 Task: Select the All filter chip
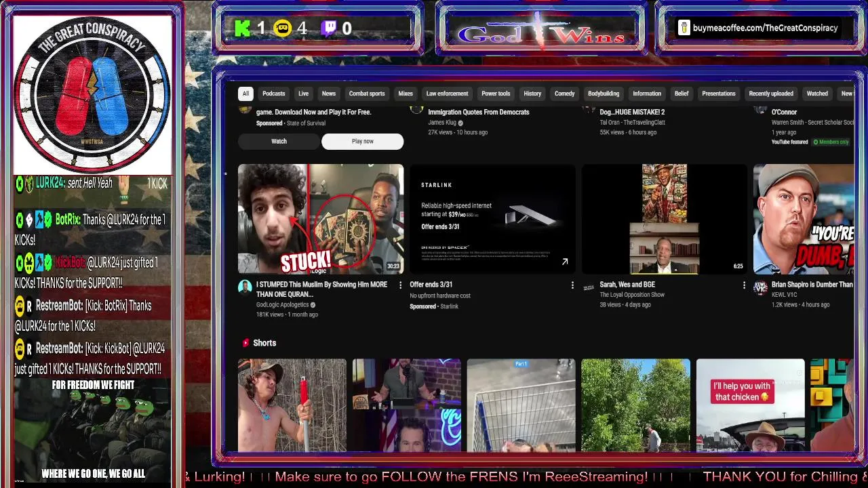[x=245, y=94]
